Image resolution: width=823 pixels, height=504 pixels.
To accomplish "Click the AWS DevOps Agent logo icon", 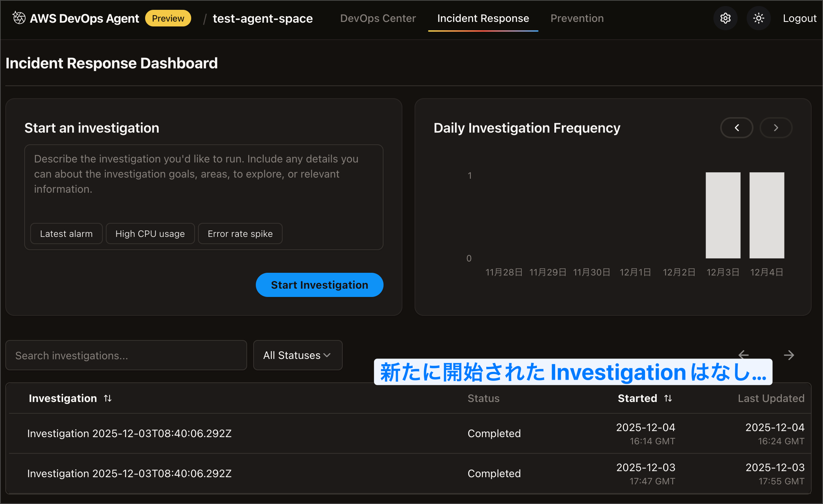I will [19, 18].
